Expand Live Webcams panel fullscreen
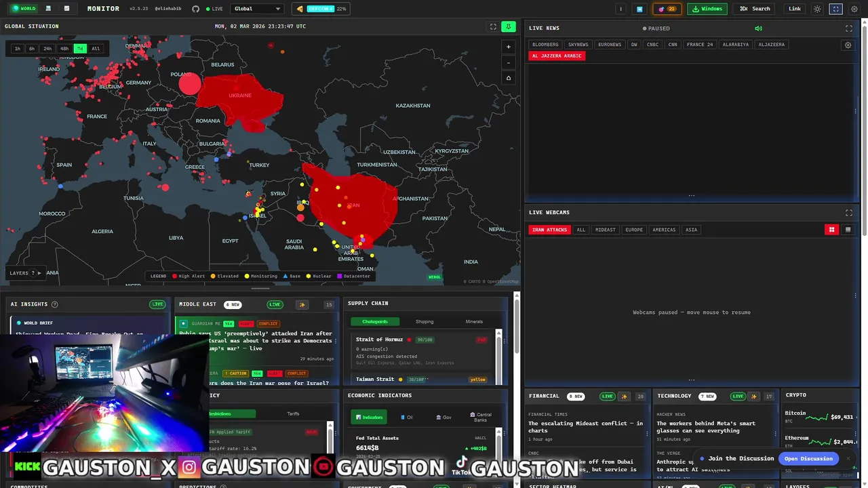868x488 pixels. [x=848, y=213]
